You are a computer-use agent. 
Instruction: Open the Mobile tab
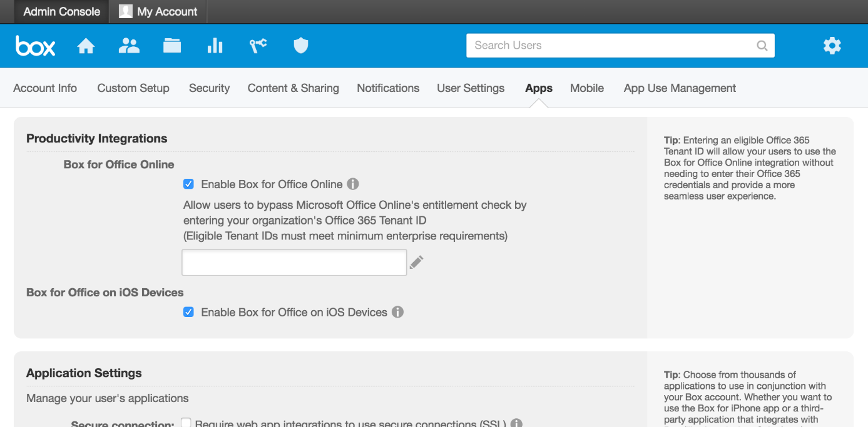[x=587, y=88]
